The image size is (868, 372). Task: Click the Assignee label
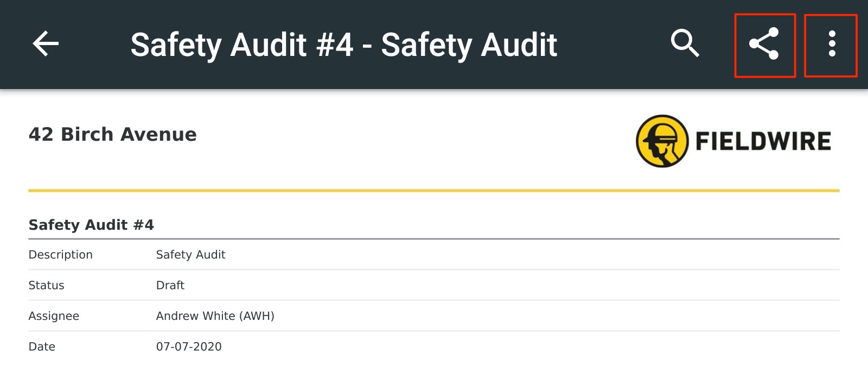click(x=54, y=316)
